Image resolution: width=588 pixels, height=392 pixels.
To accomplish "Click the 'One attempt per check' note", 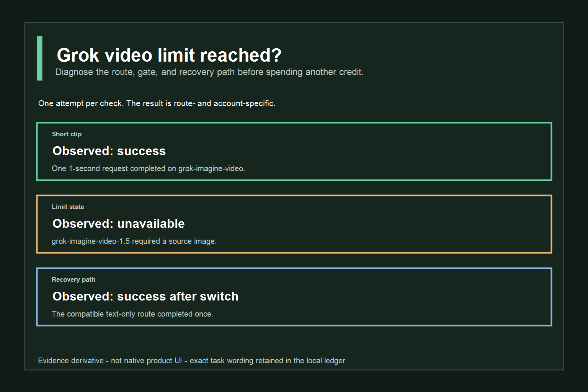I will pyautogui.click(x=157, y=103).
